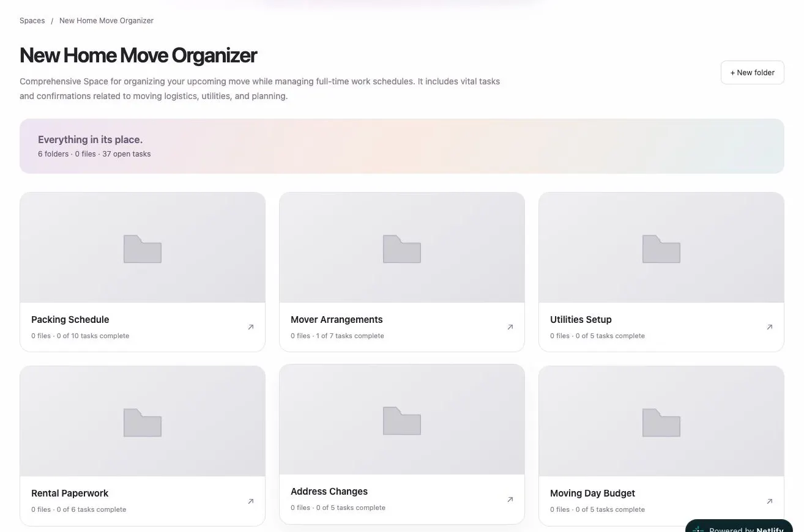Click the New Home Move Organizer page title
This screenshot has height=532, width=804.
[x=138, y=55]
